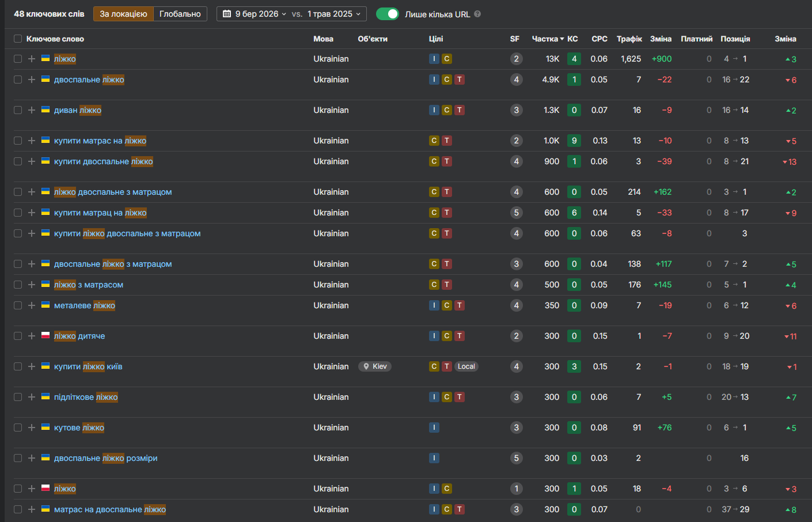This screenshot has height=522, width=812.
Task: Click the SF count badge for ліжко дитяче
Action: coord(516,336)
